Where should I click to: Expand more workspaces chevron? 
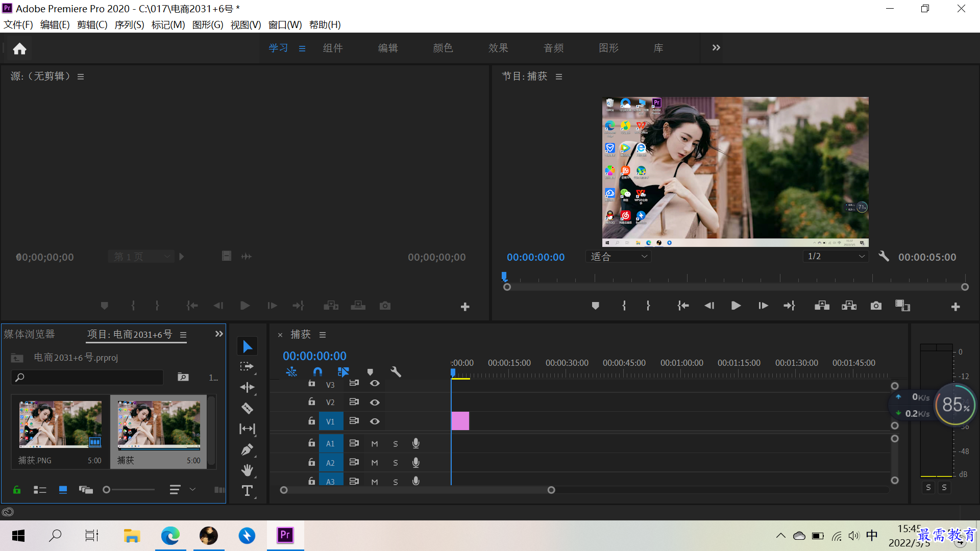[716, 47]
